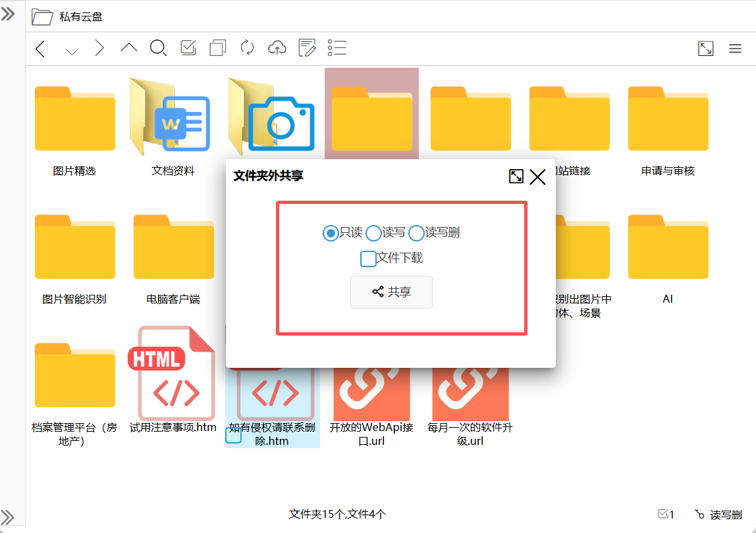The image size is (756, 533).
Task: Click the cloud upload icon
Action: [x=277, y=47]
